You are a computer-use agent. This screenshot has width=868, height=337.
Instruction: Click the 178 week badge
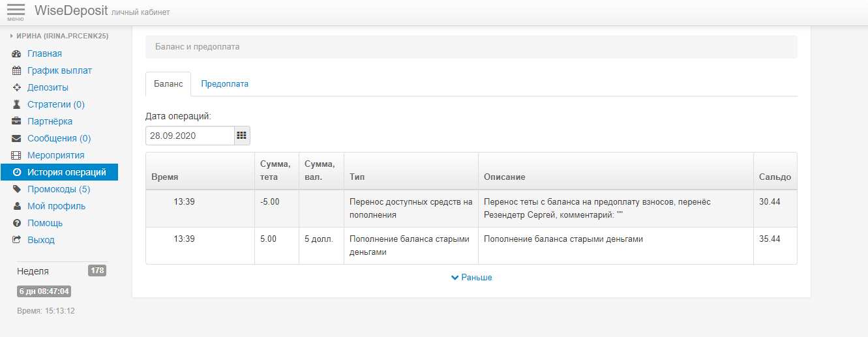(97, 271)
